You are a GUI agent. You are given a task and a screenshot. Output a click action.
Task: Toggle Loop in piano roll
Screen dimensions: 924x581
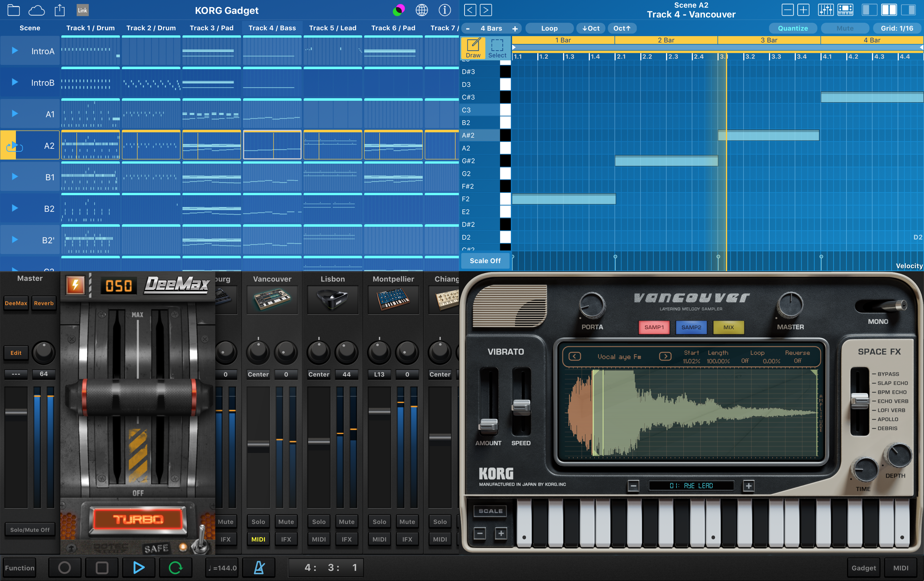pyautogui.click(x=549, y=29)
